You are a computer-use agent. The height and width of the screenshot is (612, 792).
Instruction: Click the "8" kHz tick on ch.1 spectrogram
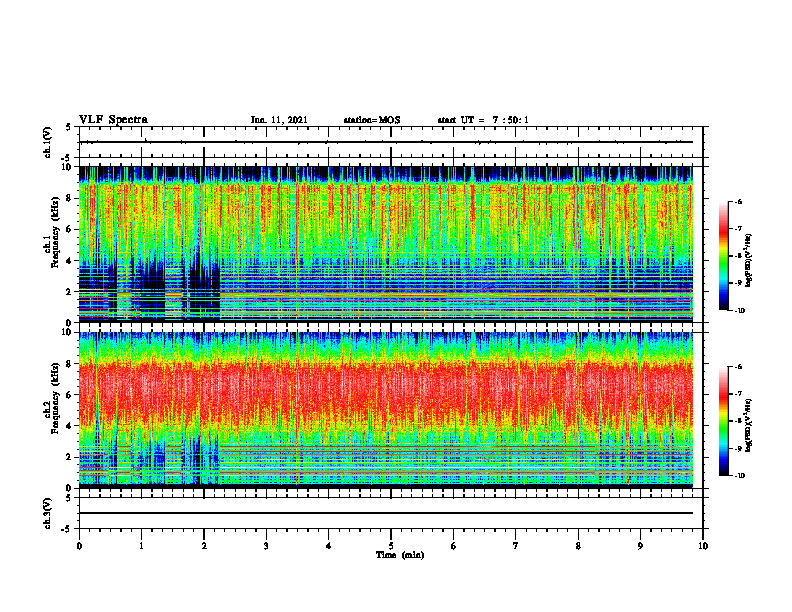pyautogui.click(x=69, y=198)
